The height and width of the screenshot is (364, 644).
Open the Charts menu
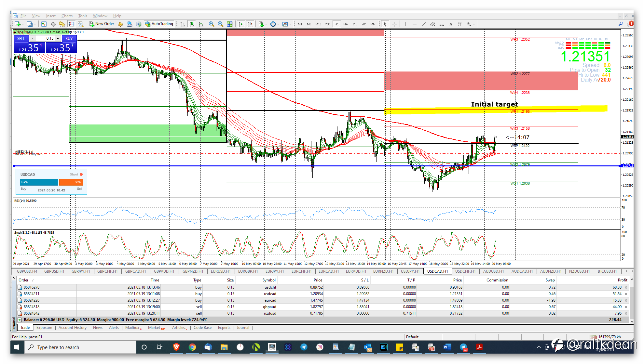[67, 16]
